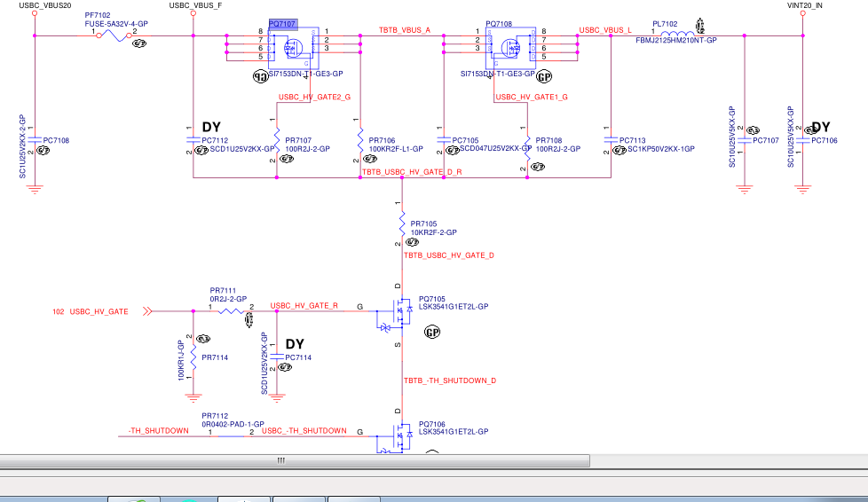
Task: Select the PQ7106 transistor symbol
Action: [398, 437]
